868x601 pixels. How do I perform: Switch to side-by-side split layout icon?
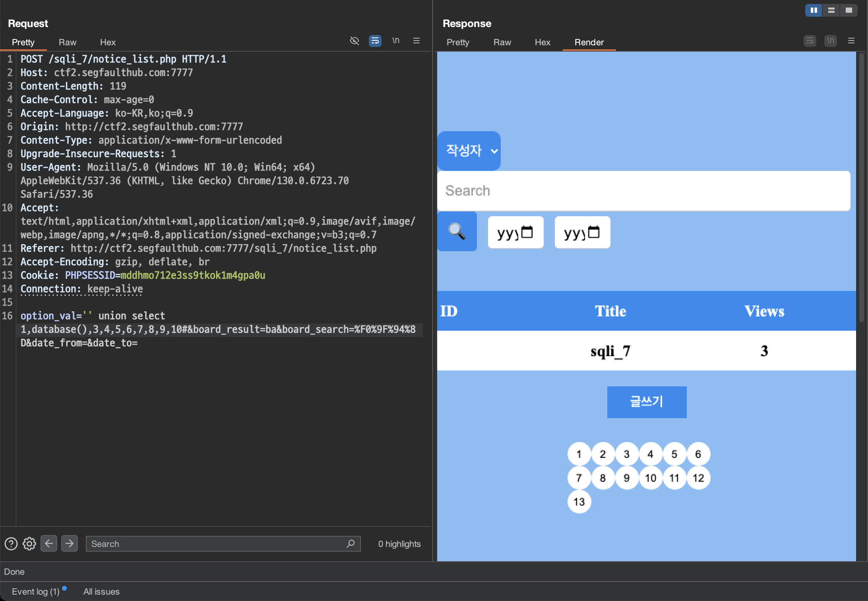814,10
